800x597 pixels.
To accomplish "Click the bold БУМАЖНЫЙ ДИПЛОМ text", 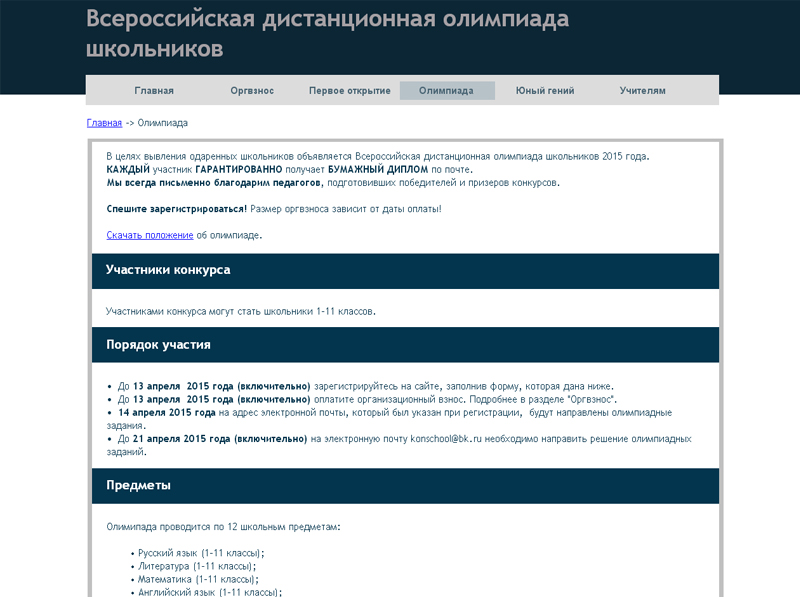I will pos(378,169).
